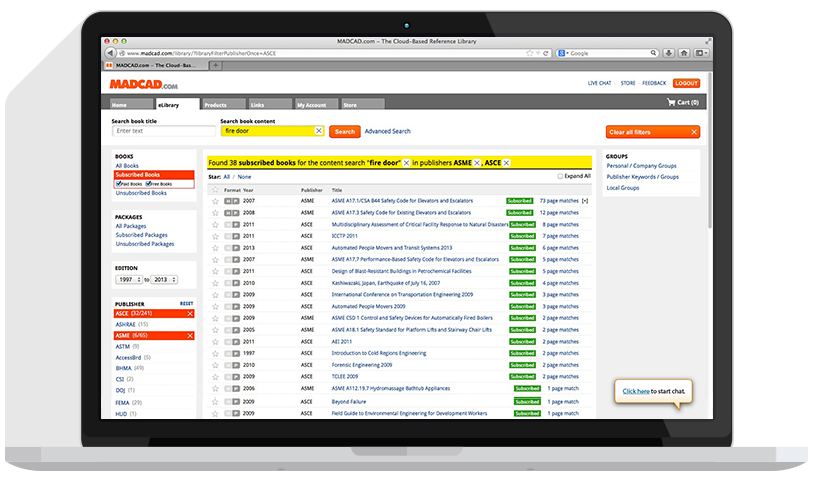Screen dimensions: 813x486
Task: Remove the ASME publisher tag in the yellow results bar
Action: [477, 163]
